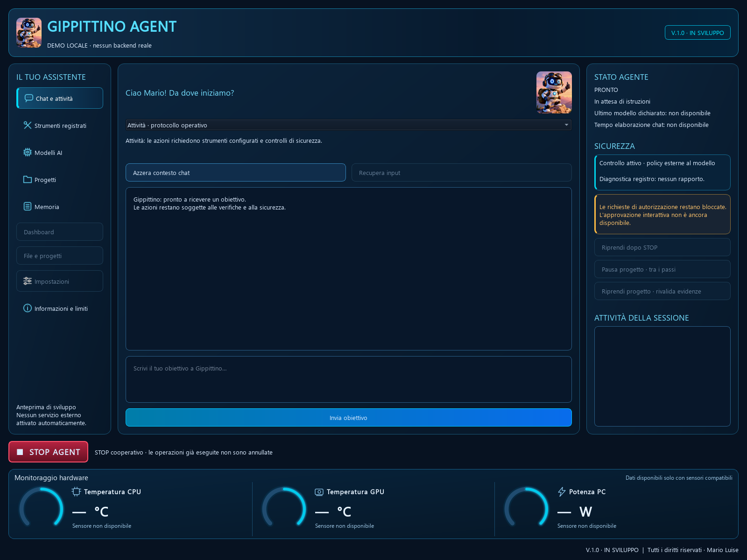Click Controllo attivo policy esterne text
The width and height of the screenshot is (747, 560).
click(x=657, y=163)
